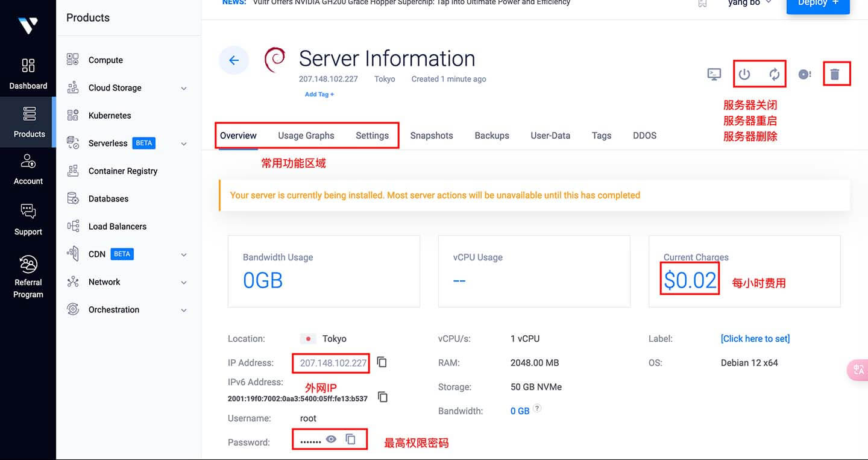The width and height of the screenshot is (868, 460).
Task: Open the yang bo account dropdown
Action: (x=749, y=3)
